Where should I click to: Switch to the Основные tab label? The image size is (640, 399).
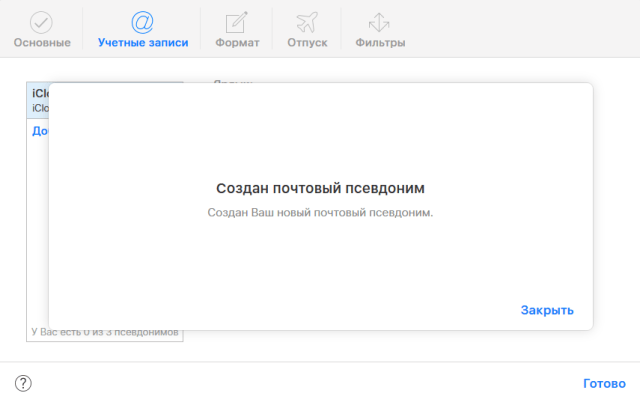pos(42,42)
